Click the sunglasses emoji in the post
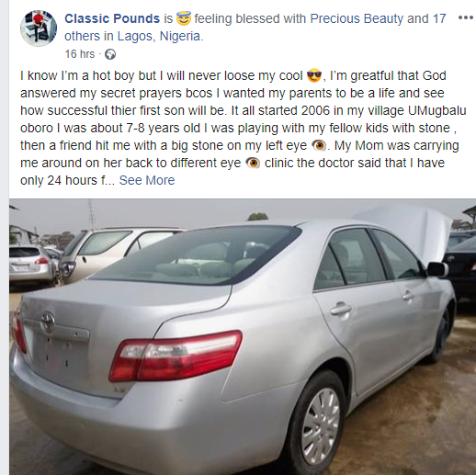Viewport: 476px width, 475px height. [314, 75]
